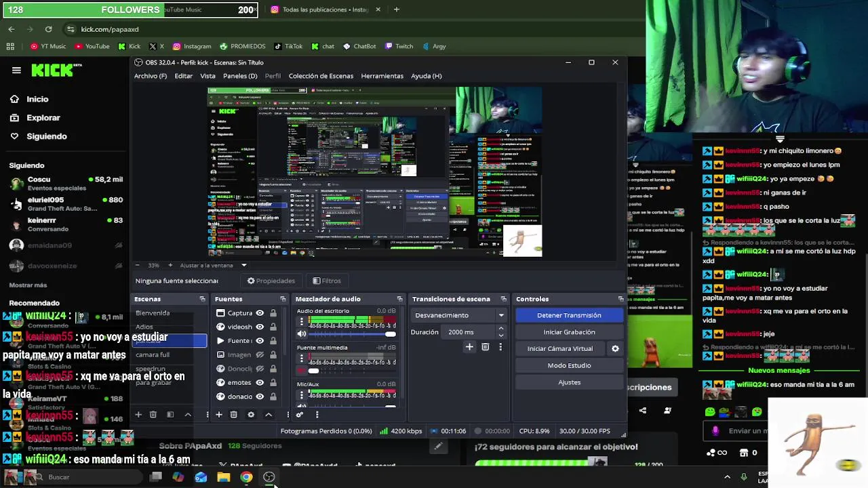Undock the Mezclador de audio panel icon

(x=399, y=299)
